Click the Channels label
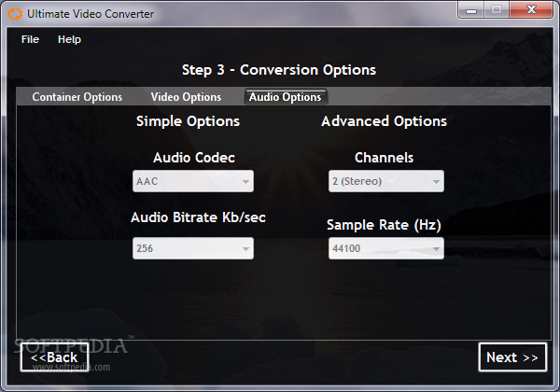Image resolution: width=560 pixels, height=392 pixels. point(384,158)
